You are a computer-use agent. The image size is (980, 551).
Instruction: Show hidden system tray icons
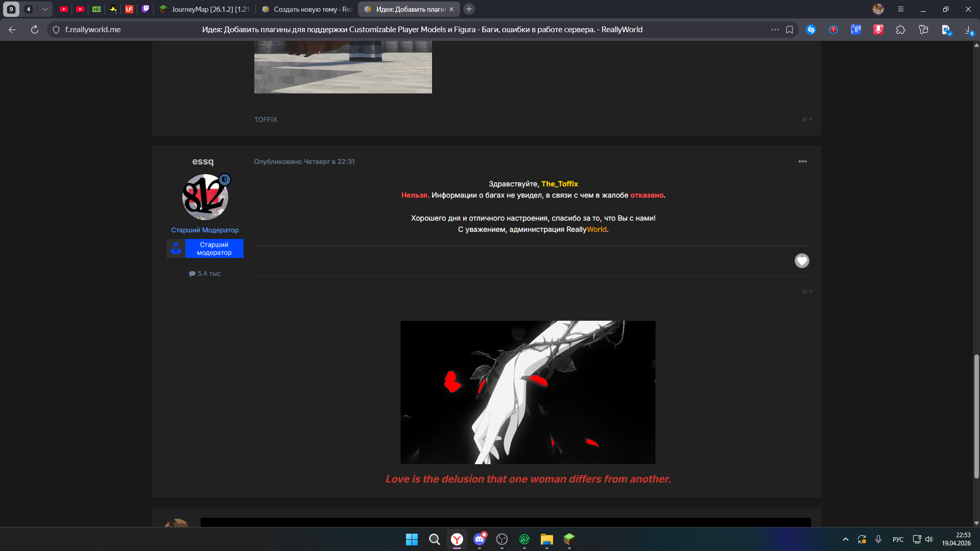point(846,539)
